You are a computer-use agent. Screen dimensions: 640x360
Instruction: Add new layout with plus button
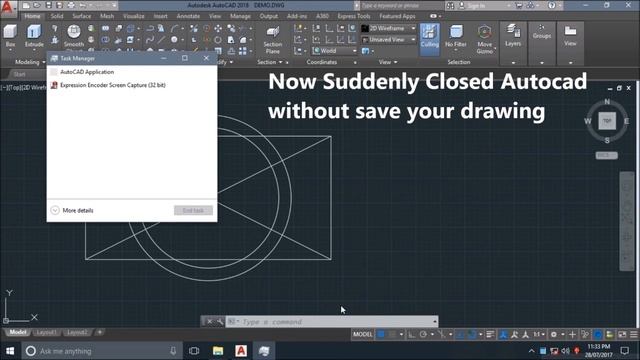tap(100, 332)
